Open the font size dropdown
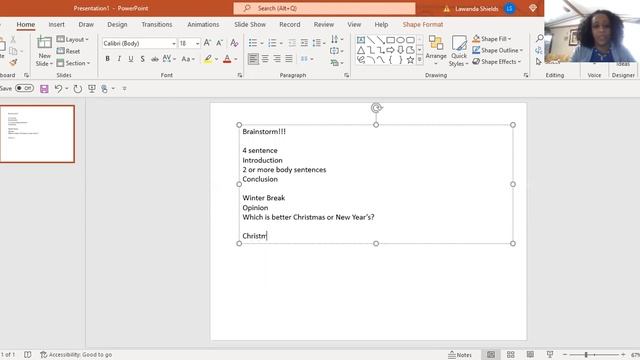Image resolution: width=640 pixels, height=360 pixels. tap(198, 43)
